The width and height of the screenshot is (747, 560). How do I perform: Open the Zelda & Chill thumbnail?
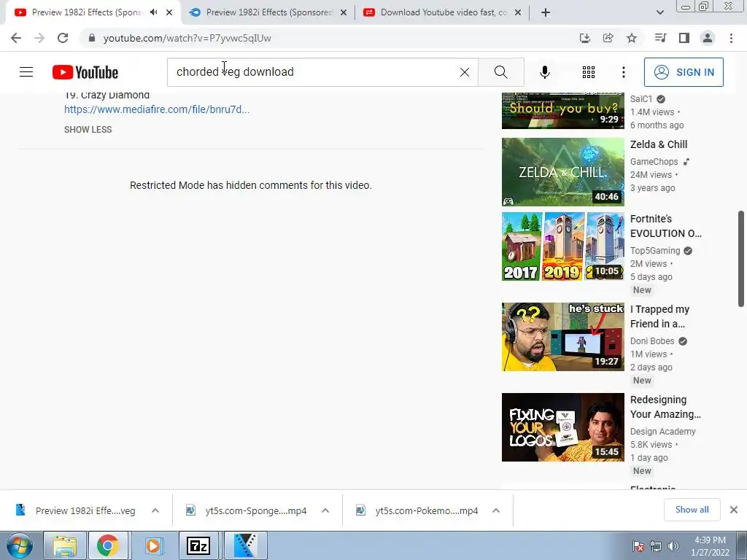pos(562,172)
